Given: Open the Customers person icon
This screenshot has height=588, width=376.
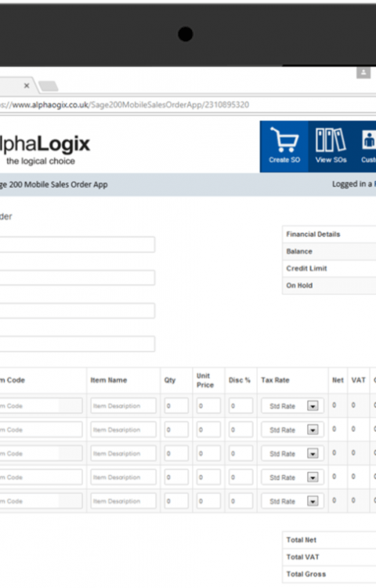Looking at the screenshot, I should [x=367, y=147].
